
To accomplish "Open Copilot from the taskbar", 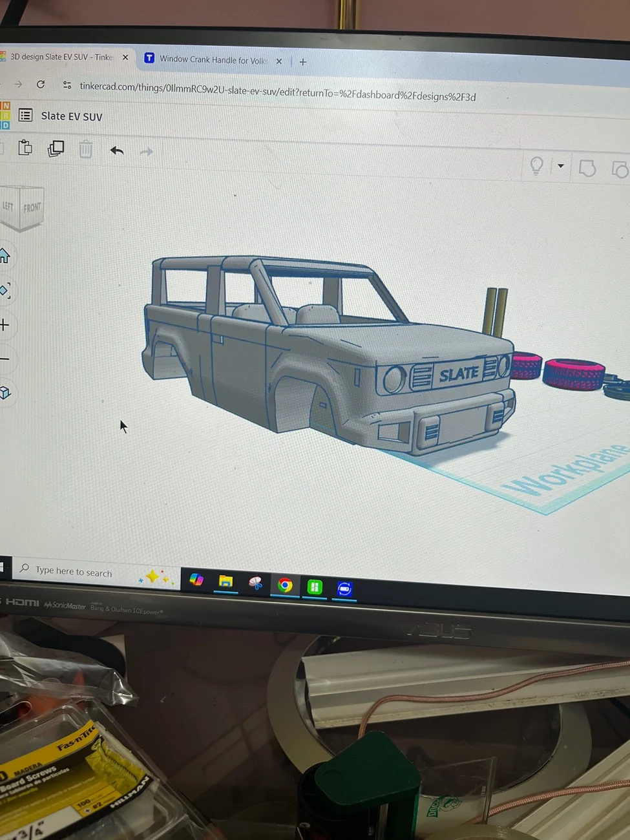I will tap(196, 580).
